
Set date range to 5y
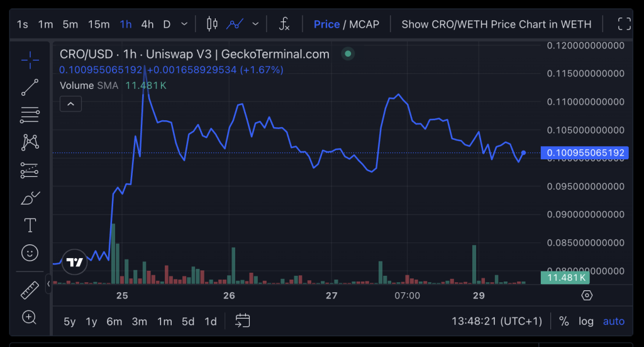(70, 322)
